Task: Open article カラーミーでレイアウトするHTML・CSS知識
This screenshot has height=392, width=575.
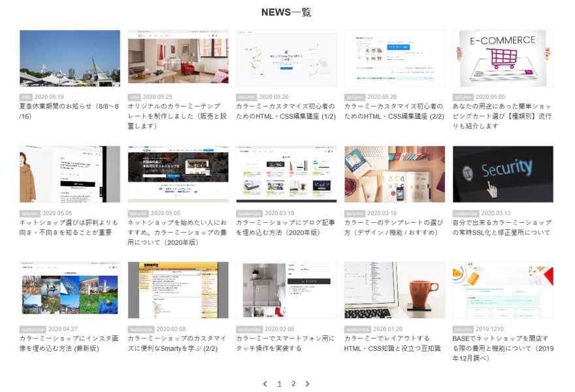Action: 393,343
